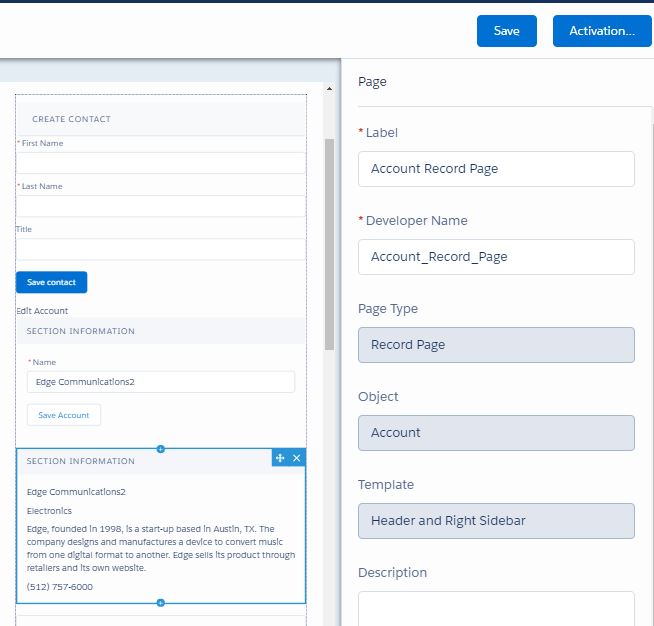Save the Lightning page
The height and width of the screenshot is (626, 654).
pyautogui.click(x=507, y=31)
